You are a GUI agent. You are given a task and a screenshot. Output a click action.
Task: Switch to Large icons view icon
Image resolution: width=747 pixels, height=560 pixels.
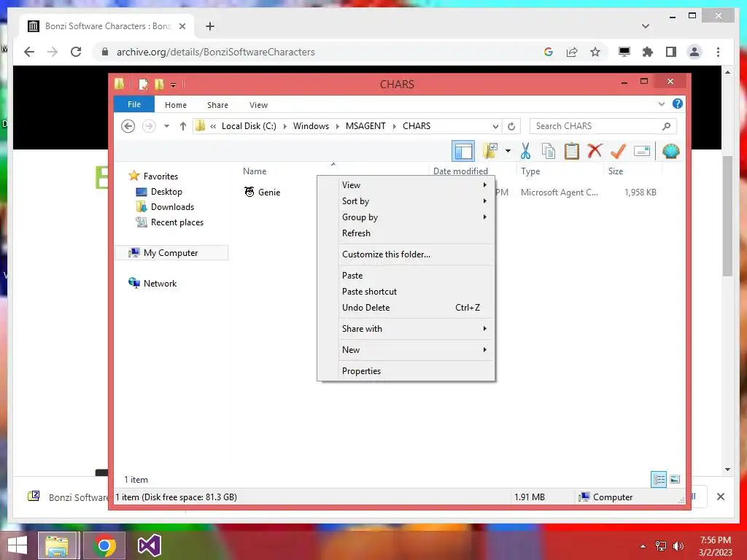point(675,479)
